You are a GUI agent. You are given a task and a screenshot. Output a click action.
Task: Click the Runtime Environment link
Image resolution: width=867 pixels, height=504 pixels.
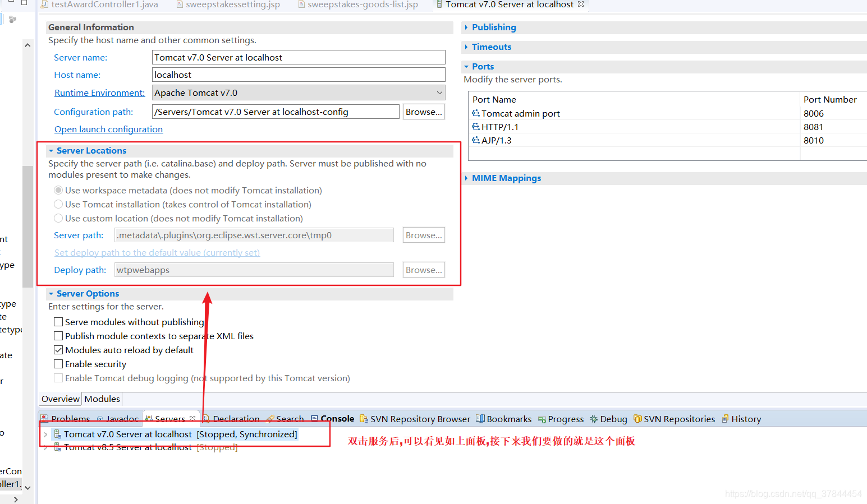tap(99, 93)
